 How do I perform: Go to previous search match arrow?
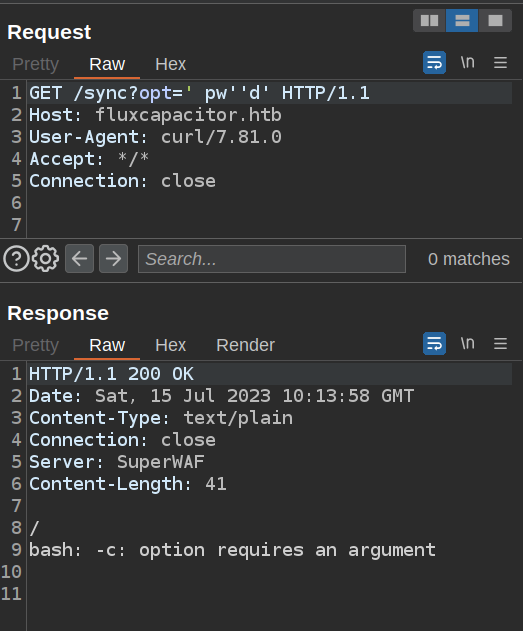coord(80,258)
